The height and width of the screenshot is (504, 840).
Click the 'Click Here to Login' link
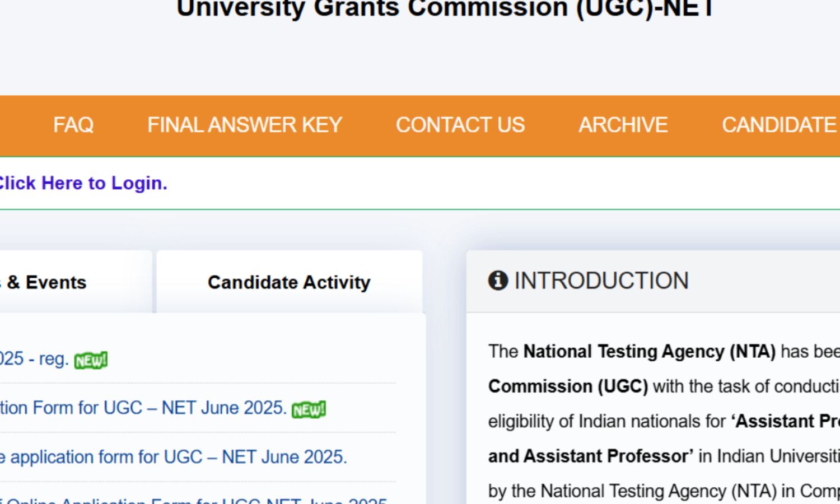pos(82,183)
